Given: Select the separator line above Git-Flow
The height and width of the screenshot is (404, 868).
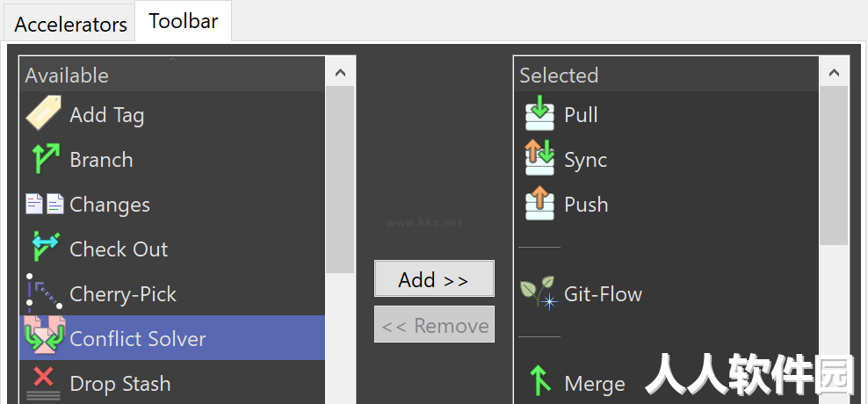Looking at the screenshot, I should point(539,248).
